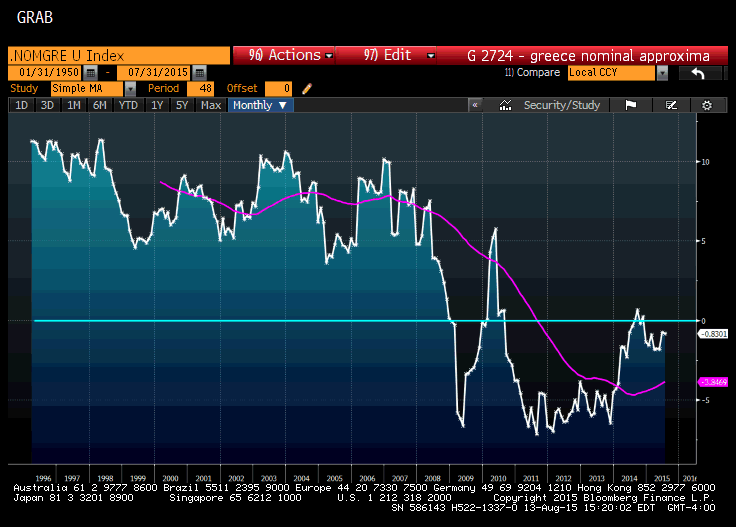Image resolution: width=736 pixels, height=527 pixels.
Task: Click the flag icon in chart toolbar
Action: 631,105
